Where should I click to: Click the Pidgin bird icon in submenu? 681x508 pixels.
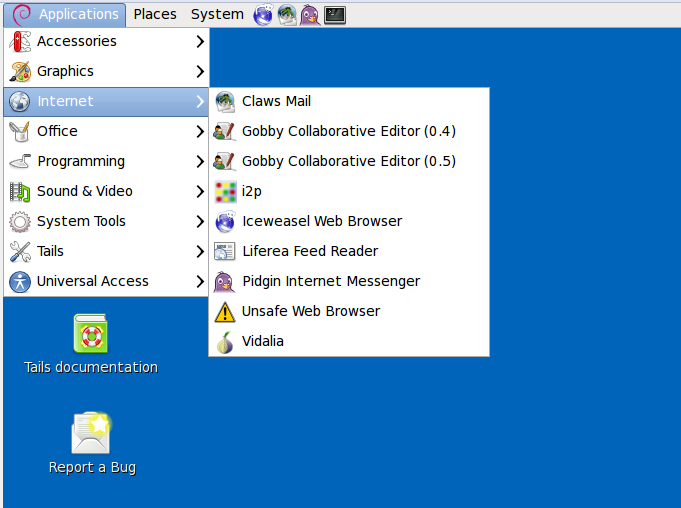tap(225, 281)
